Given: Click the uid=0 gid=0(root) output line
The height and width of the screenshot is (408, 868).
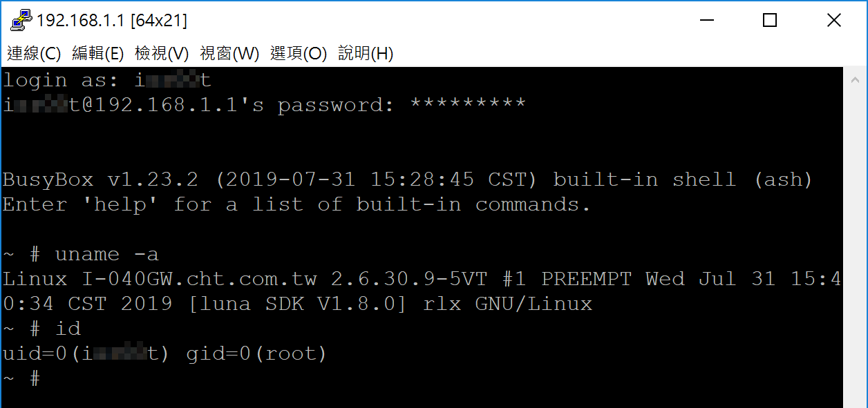Looking at the screenshot, I should 164,354.
